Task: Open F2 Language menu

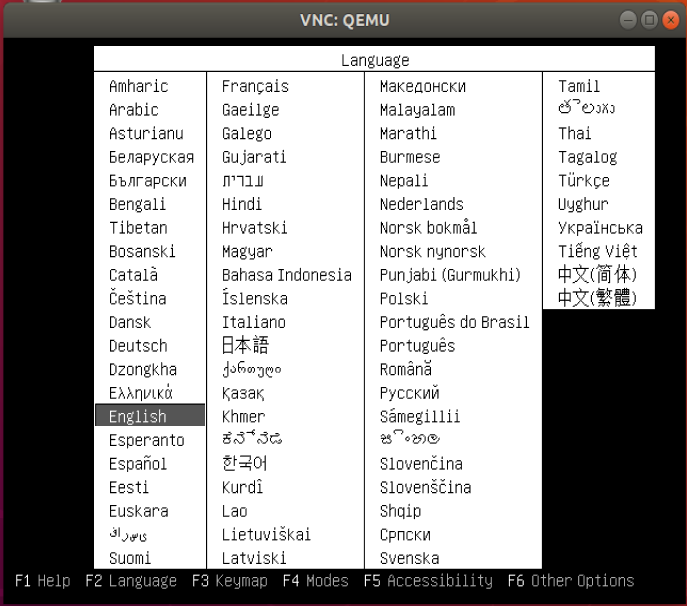Action: 131,581
